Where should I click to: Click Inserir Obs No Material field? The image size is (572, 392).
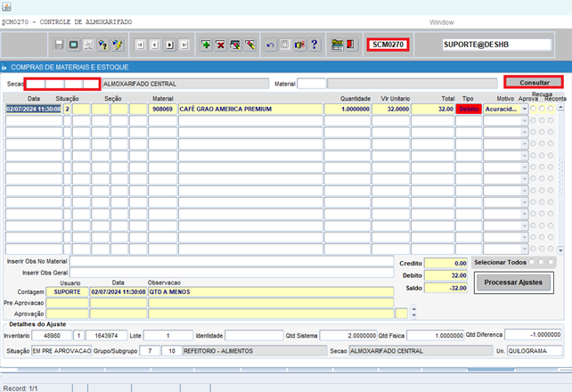[x=232, y=261]
